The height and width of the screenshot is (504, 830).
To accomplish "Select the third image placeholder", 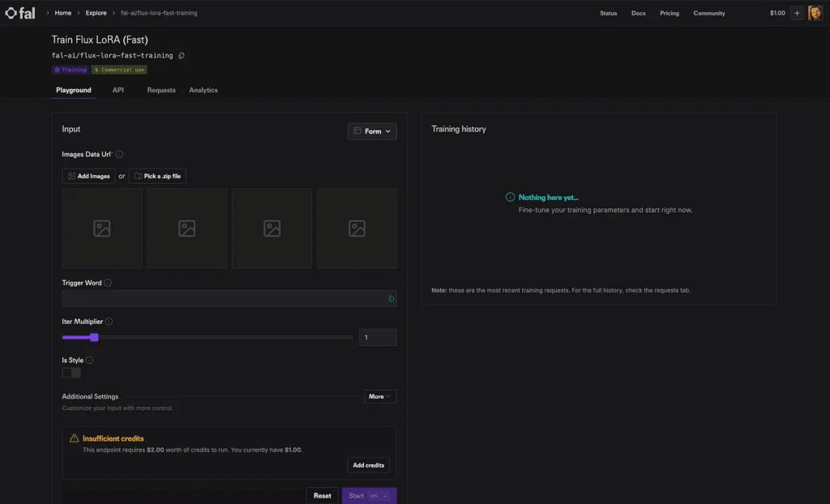I will [x=272, y=229].
